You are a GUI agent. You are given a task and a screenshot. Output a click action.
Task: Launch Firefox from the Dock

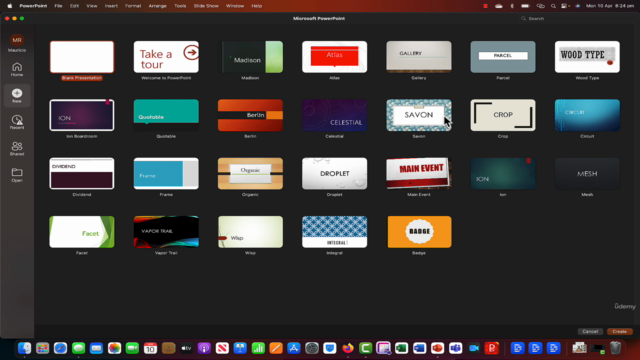[348, 348]
